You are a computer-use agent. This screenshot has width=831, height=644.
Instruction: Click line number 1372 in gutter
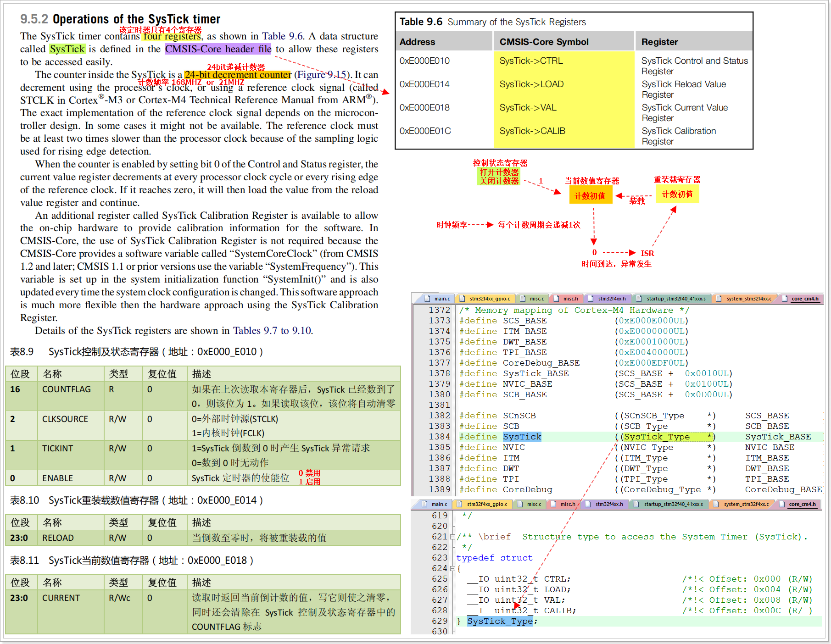(x=439, y=310)
